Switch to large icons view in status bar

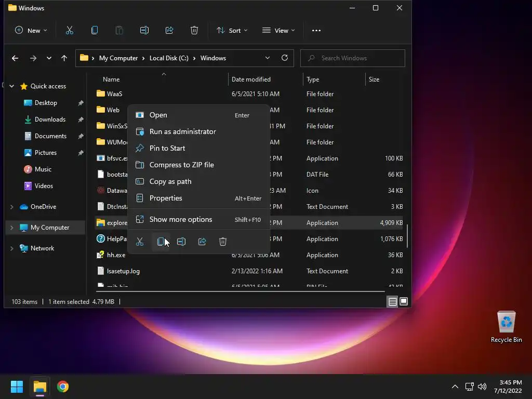click(x=403, y=301)
